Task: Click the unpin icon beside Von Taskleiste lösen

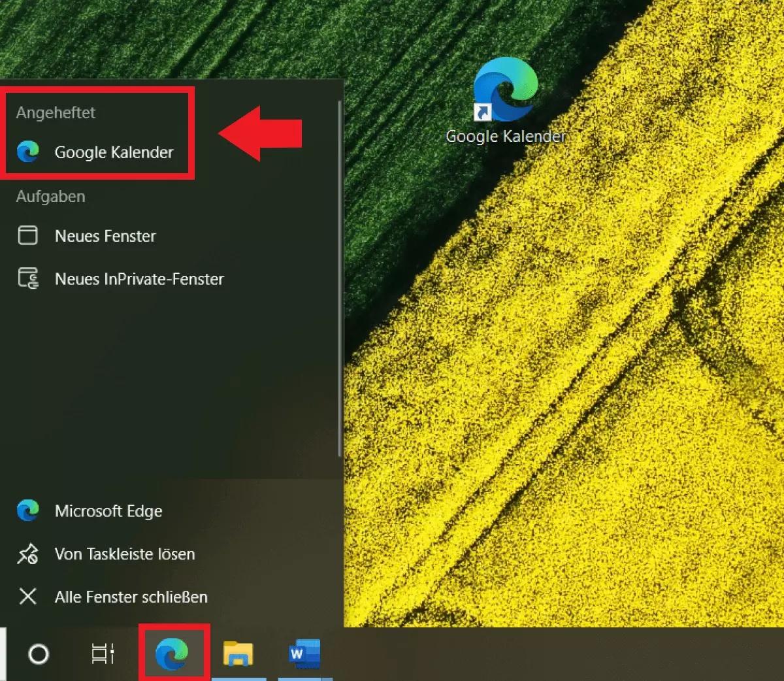Action: (27, 554)
